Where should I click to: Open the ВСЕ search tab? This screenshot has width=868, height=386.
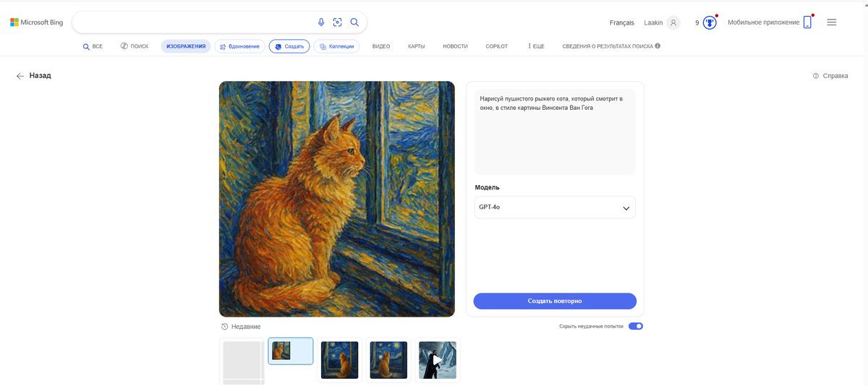[x=93, y=46]
